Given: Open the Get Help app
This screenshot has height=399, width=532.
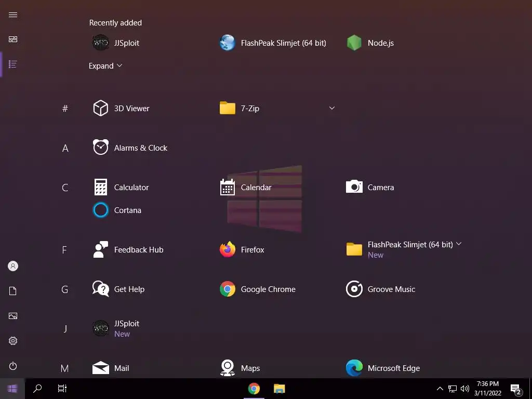Looking at the screenshot, I should coord(118,289).
